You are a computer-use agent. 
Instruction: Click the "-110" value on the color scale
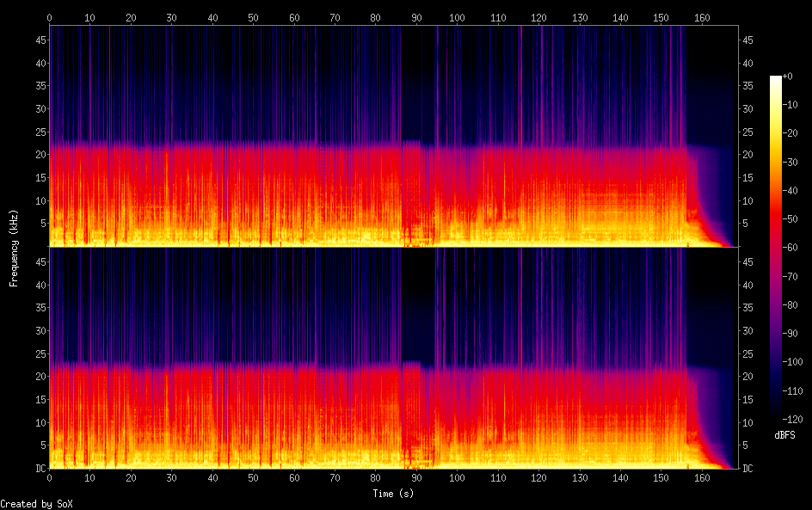tap(792, 391)
